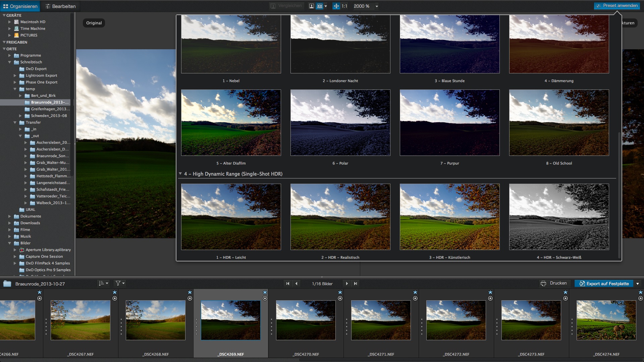Go to the previous image
The image size is (644, 362).
pyautogui.click(x=296, y=284)
